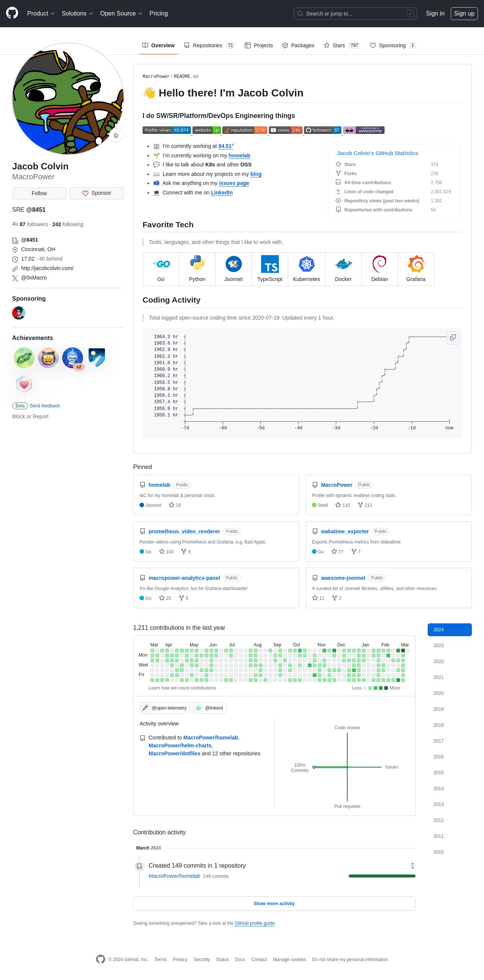Click the Debian swirl icon
This screenshot has height=980, width=484.
379,264
